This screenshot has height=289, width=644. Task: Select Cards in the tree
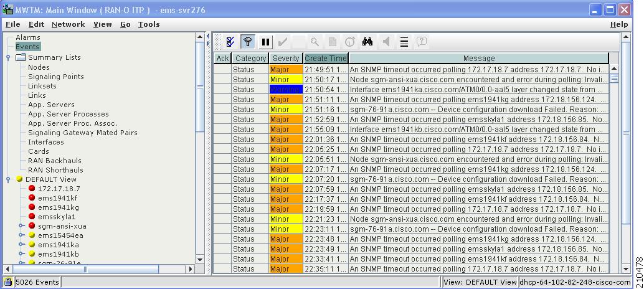[39, 151]
